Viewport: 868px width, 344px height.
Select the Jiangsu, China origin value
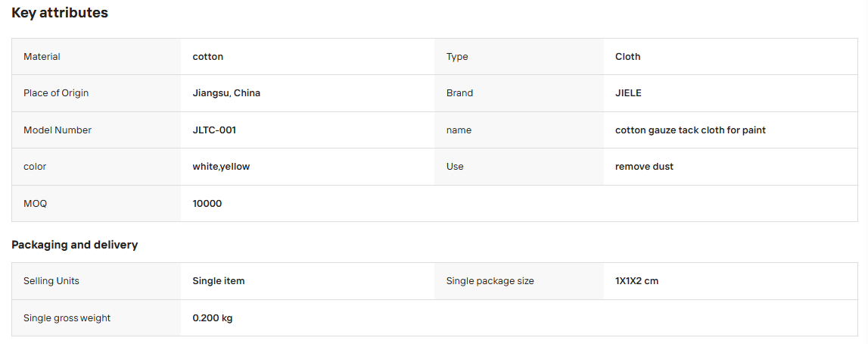click(x=226, y=93)
